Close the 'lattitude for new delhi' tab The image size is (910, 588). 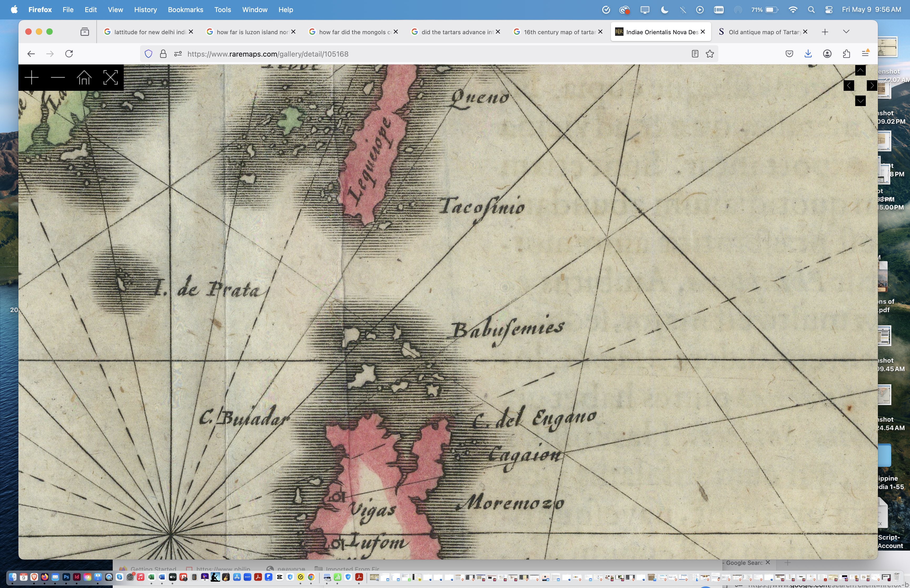[x=191, y=32]
